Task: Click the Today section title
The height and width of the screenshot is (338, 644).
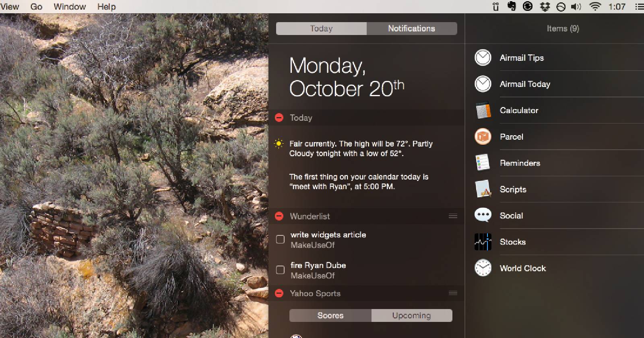Action: (301, 118)
